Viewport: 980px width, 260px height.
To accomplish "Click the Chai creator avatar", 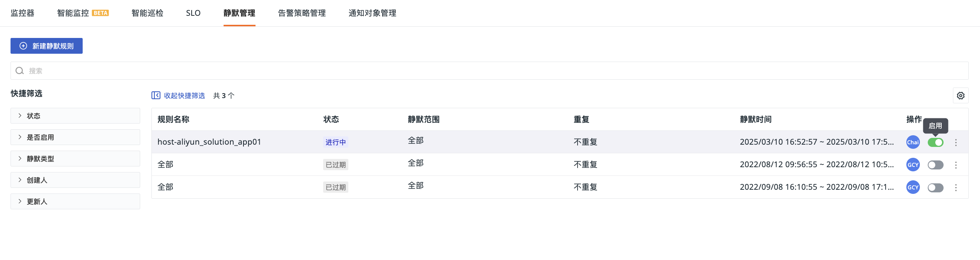I will coord(913,142).
